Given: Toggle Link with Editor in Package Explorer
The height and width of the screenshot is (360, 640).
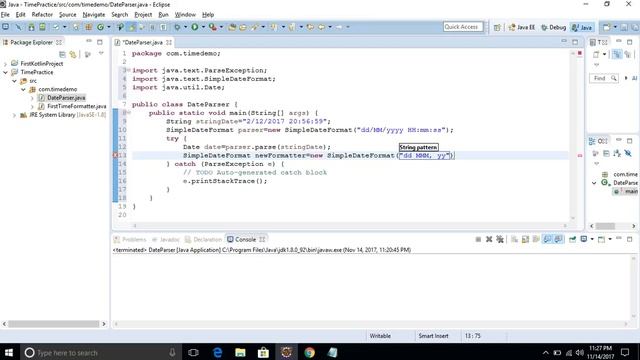Looking at the screenshot, I should click(73, 54).
